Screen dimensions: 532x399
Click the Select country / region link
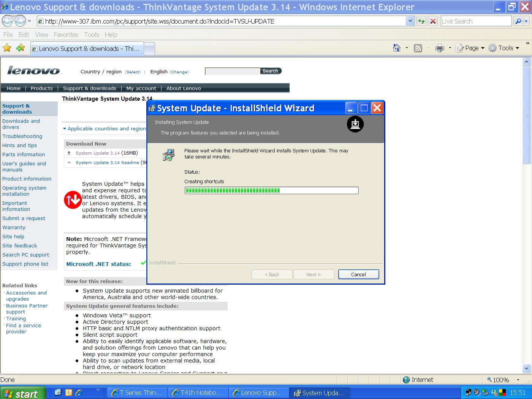point(133,72)
